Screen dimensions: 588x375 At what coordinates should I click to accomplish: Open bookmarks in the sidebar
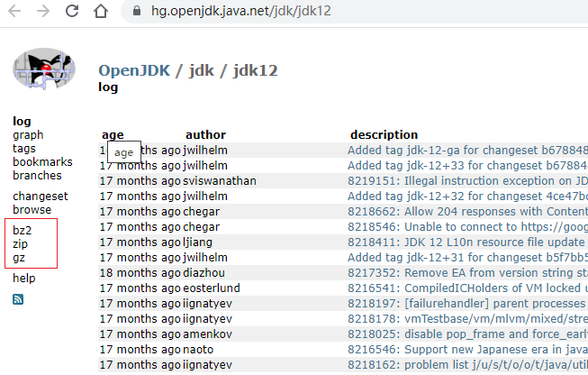[42, 161]
